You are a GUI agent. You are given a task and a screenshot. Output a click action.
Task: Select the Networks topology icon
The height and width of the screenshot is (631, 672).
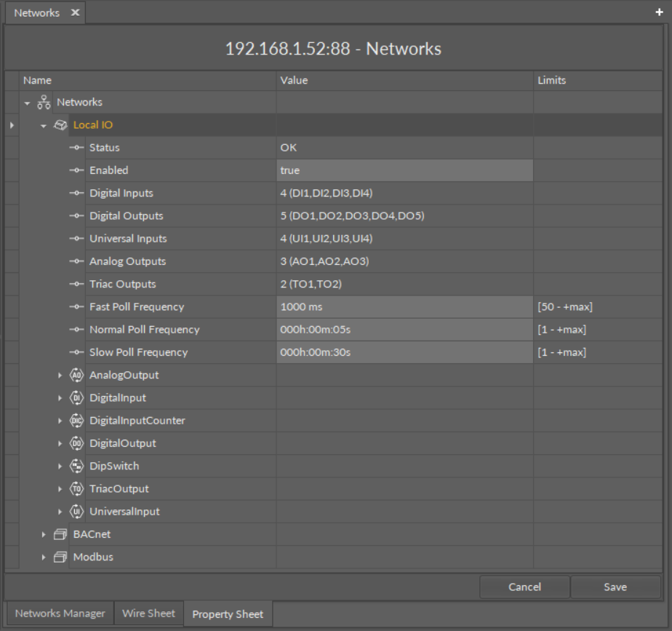point(43,102)
